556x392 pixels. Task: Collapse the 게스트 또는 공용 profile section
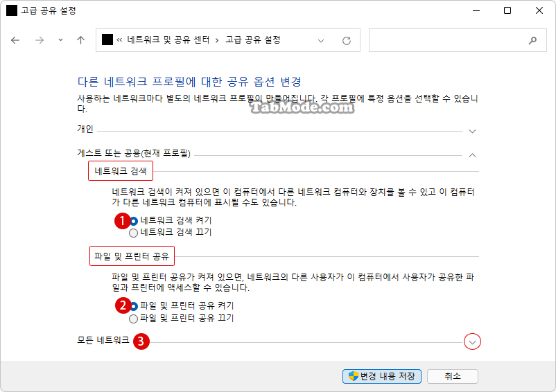pos(472,155)
